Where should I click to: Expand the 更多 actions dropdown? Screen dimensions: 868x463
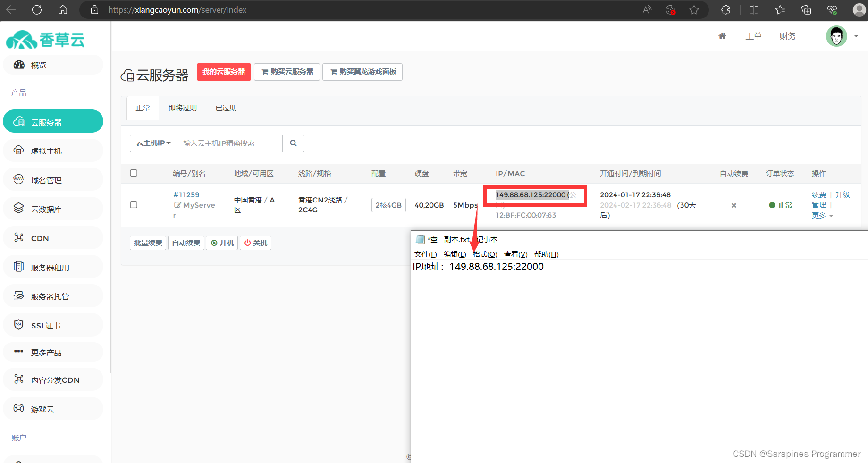[822, 215]
